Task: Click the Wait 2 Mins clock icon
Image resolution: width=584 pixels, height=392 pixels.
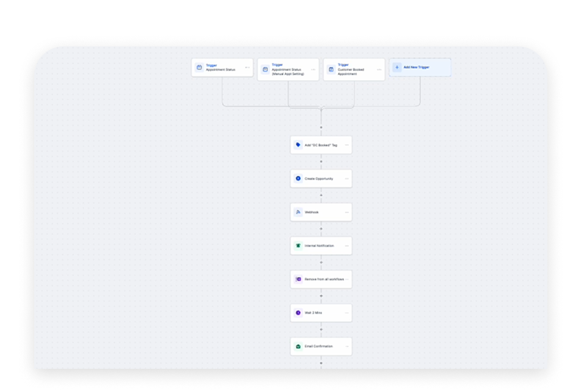Action: 298,313
